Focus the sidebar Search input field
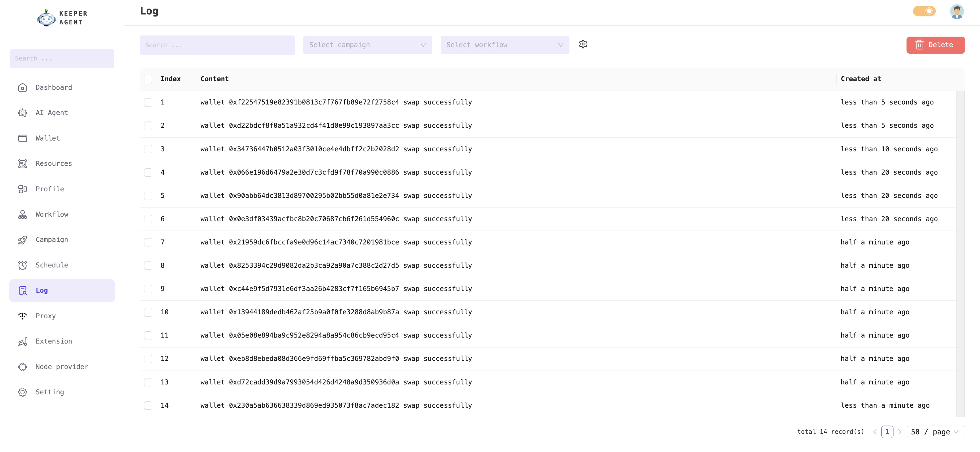This screenshot has height=452, width=980. (62, 59)
